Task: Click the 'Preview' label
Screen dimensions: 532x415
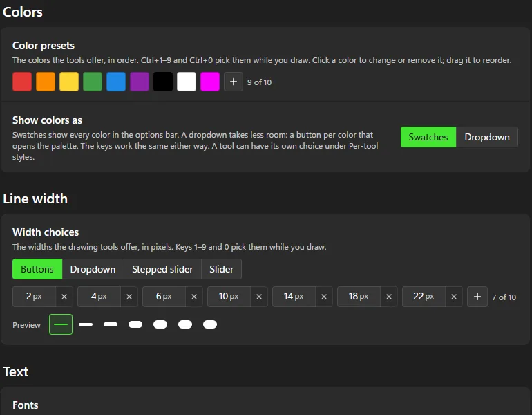Action: coord(26,325)
